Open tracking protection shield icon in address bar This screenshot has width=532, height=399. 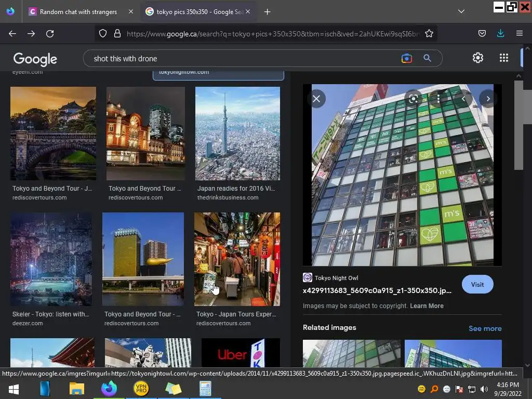tap(103, 34)
